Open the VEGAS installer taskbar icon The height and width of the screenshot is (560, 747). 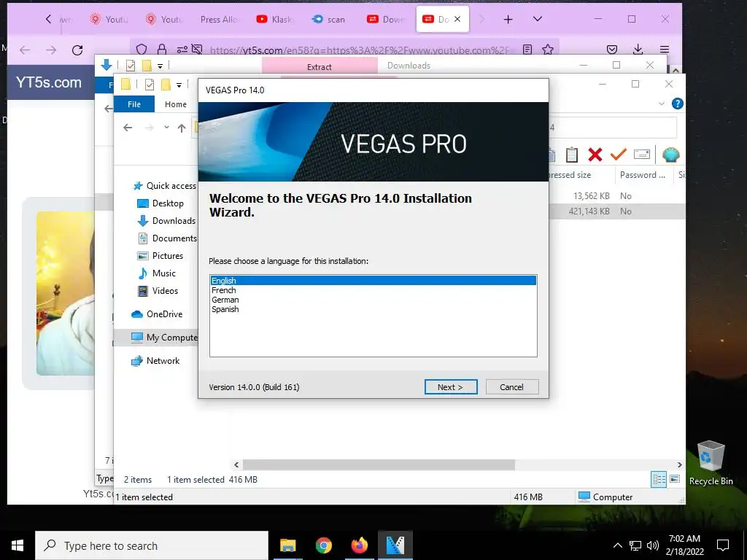coord(395,545)
